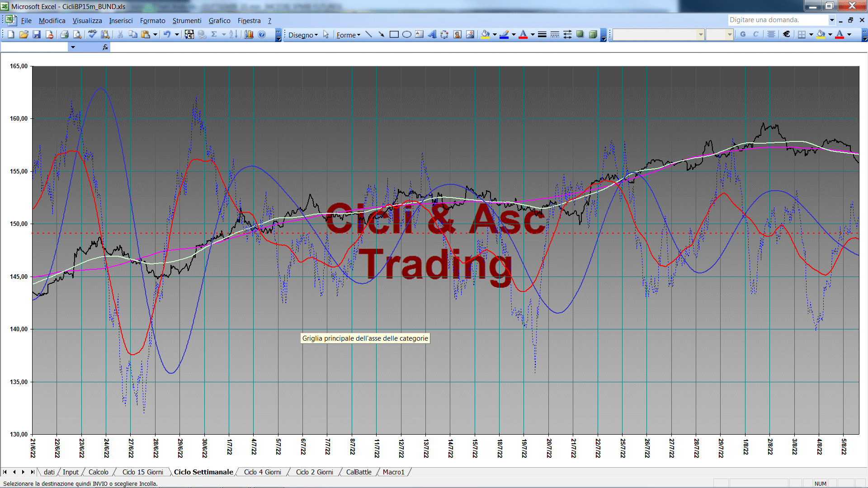Toggle Bold (G) formatting
The width and height of the screenshot is (868, 488).
743,34
